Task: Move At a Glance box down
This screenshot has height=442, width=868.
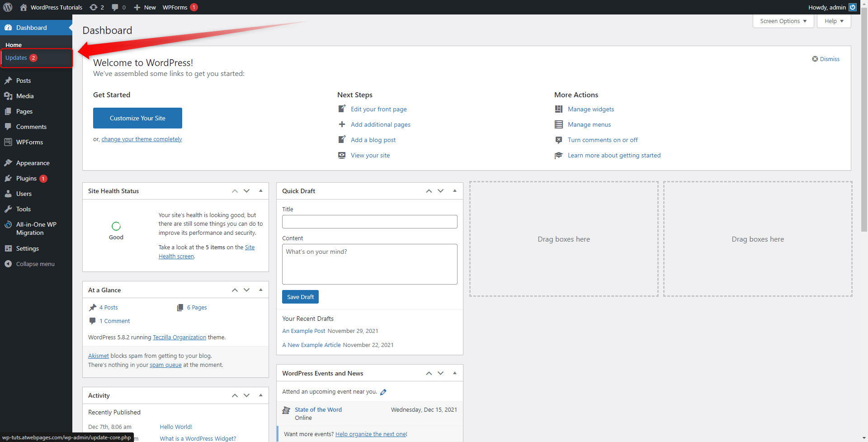Action: click(x=247, y=290)
